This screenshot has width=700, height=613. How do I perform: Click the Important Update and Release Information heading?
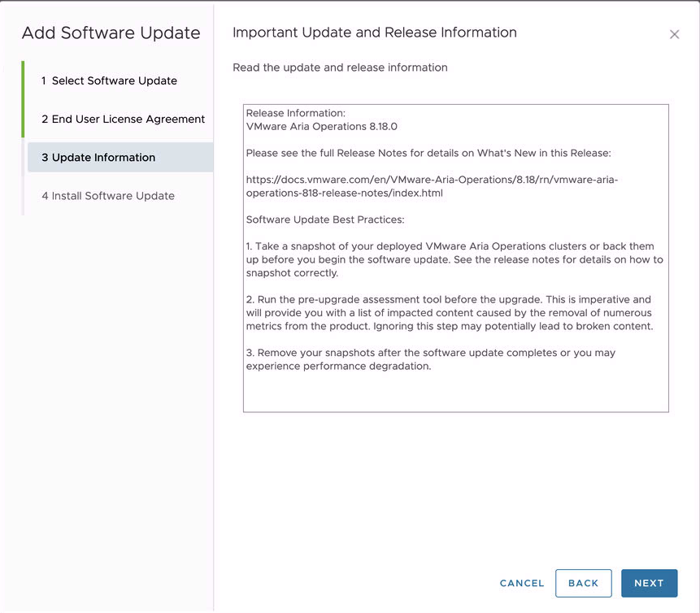coord(375,33)
